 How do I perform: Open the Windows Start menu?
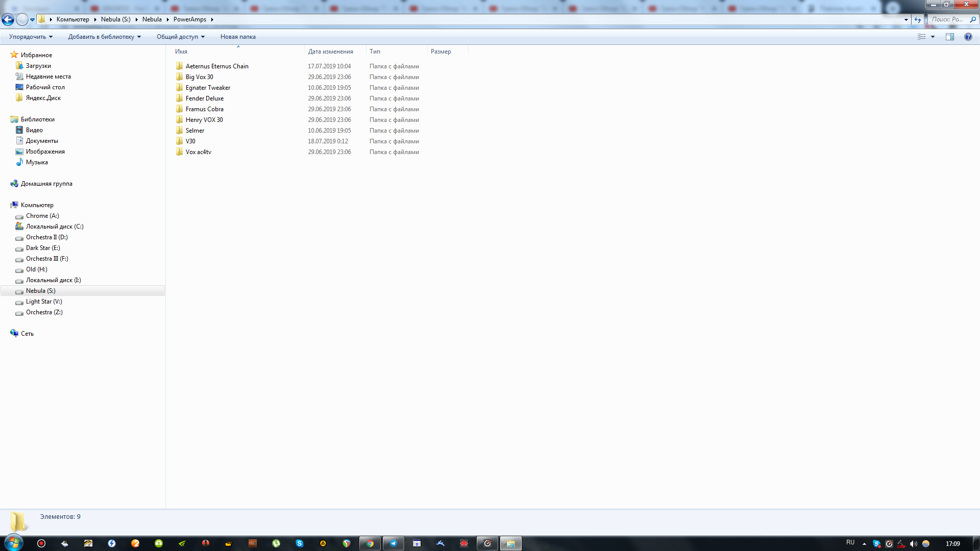point(14,543)
